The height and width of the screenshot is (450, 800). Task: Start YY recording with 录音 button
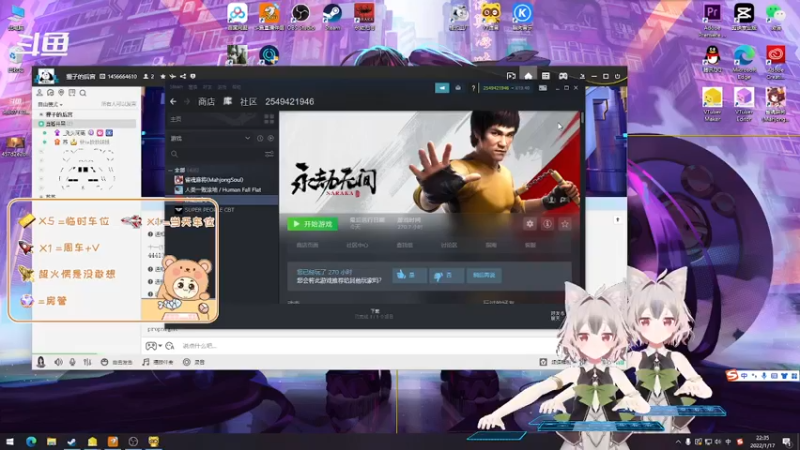click(194, 362)
